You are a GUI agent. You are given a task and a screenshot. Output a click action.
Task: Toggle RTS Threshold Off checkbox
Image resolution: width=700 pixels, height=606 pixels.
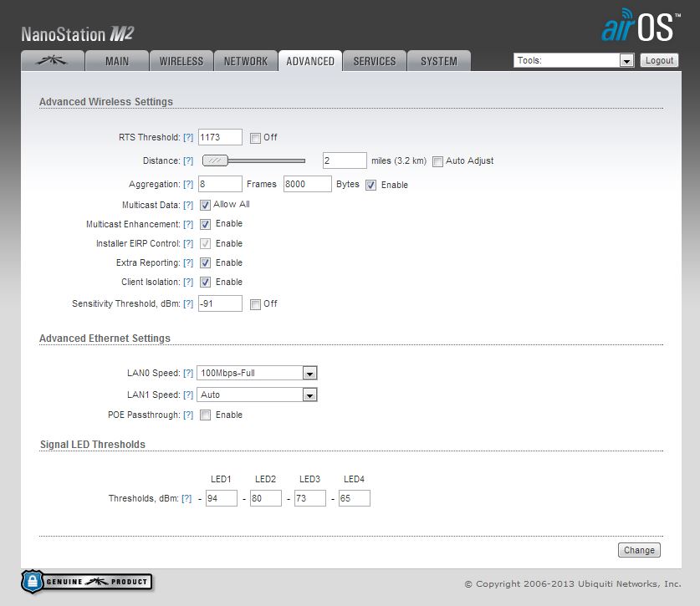point(255,138)
